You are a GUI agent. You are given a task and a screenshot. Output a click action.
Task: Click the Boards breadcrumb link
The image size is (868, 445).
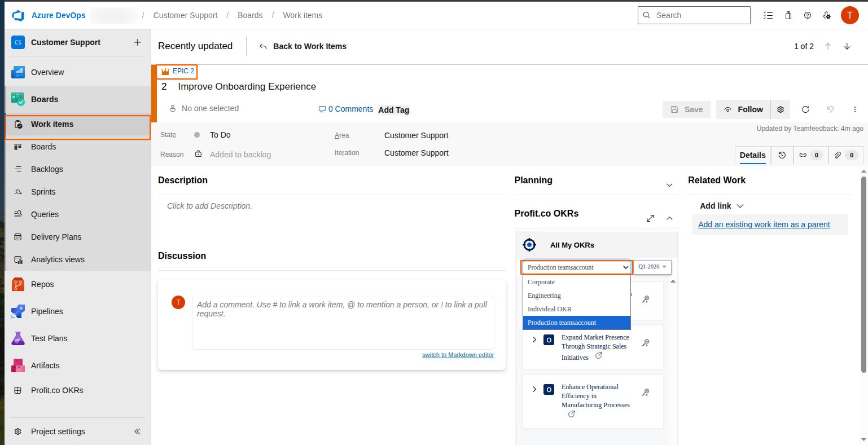[x=250, y=15]
